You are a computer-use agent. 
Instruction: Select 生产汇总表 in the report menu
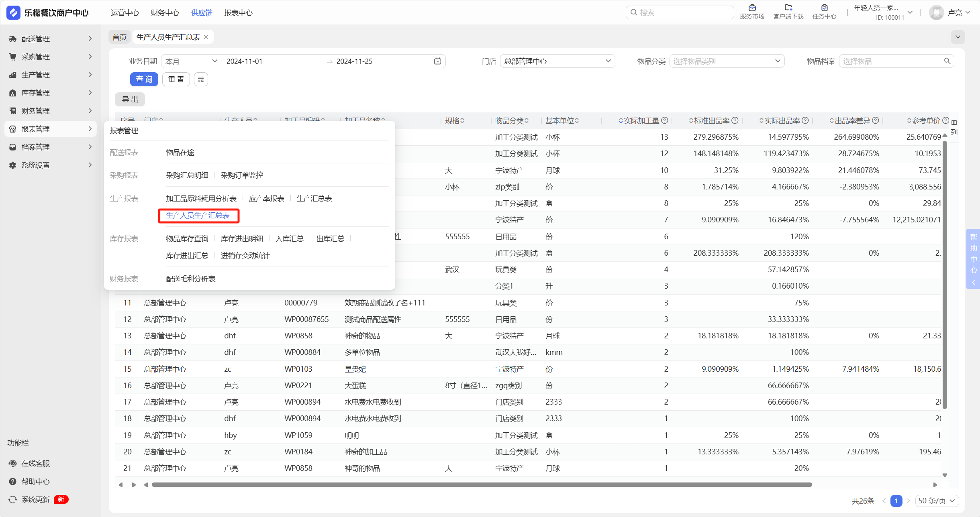(314, 198)
